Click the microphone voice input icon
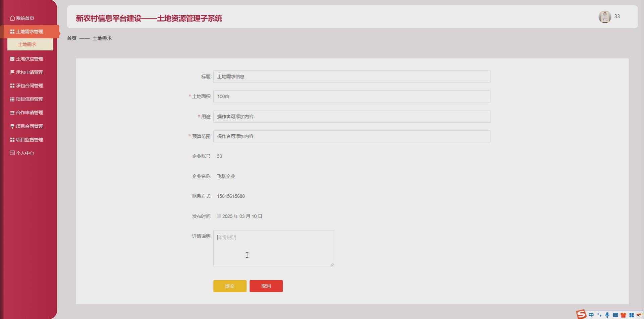 click(x=607, y=315)
